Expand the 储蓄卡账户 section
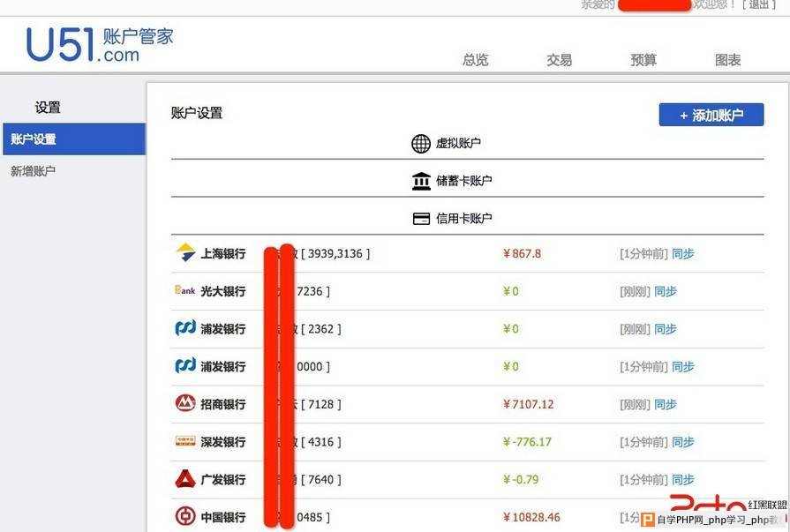Screen dimensions: 790x532 click(467, 181)
